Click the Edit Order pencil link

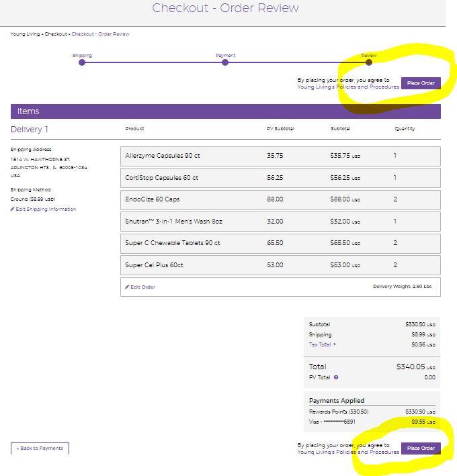pos(140,287)
